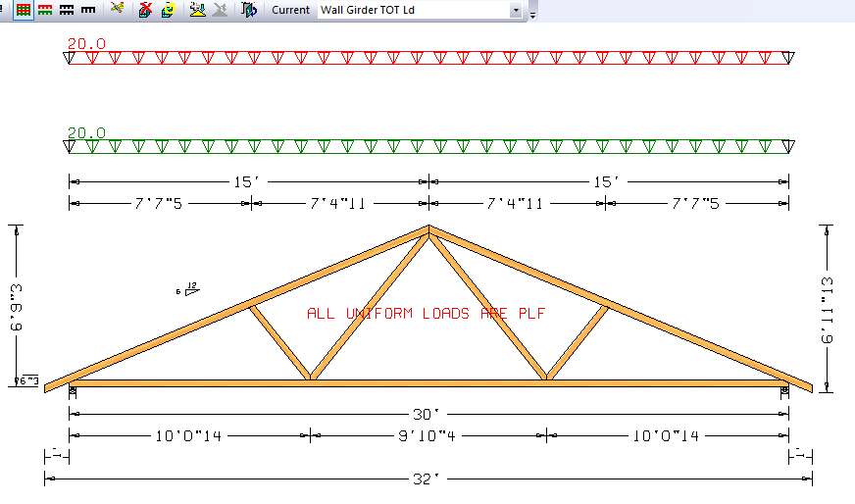
Task: Click the yellow truss load icon
Action: point(197,9)
